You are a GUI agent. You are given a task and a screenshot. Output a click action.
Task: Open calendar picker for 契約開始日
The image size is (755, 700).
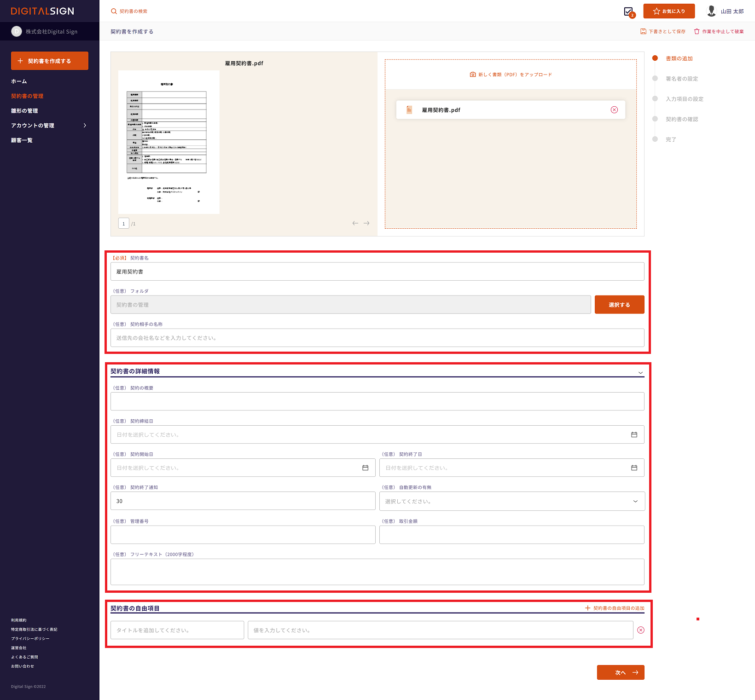pyautogui.click(x=365, y=468)
